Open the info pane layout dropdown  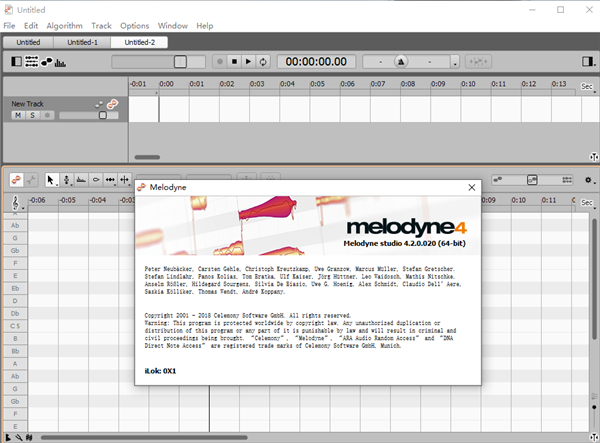click(589, 62)
